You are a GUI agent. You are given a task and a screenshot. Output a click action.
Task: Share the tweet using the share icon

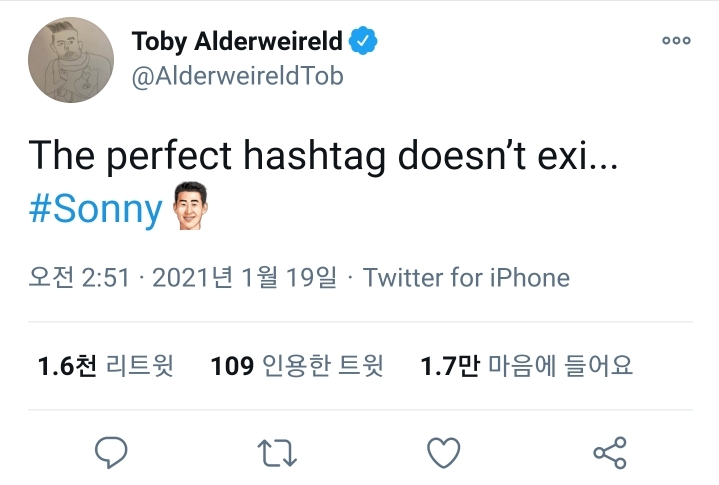point(609,453)
